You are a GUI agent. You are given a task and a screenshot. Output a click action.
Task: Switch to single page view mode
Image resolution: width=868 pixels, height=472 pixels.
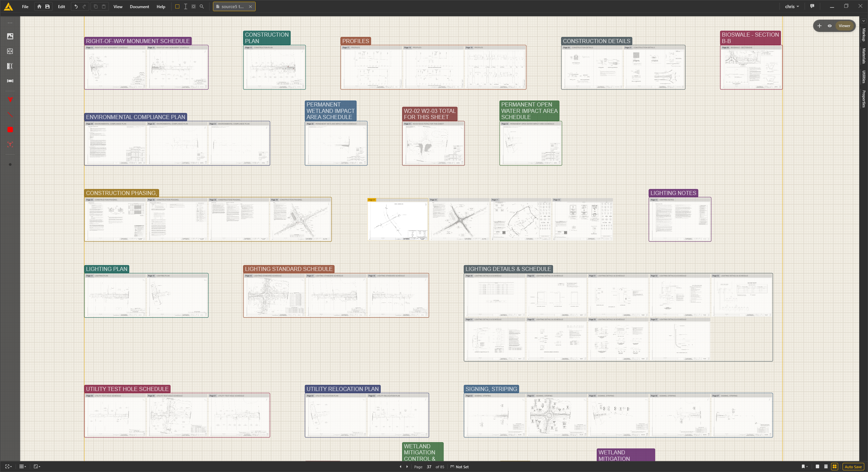click(817, 467)
